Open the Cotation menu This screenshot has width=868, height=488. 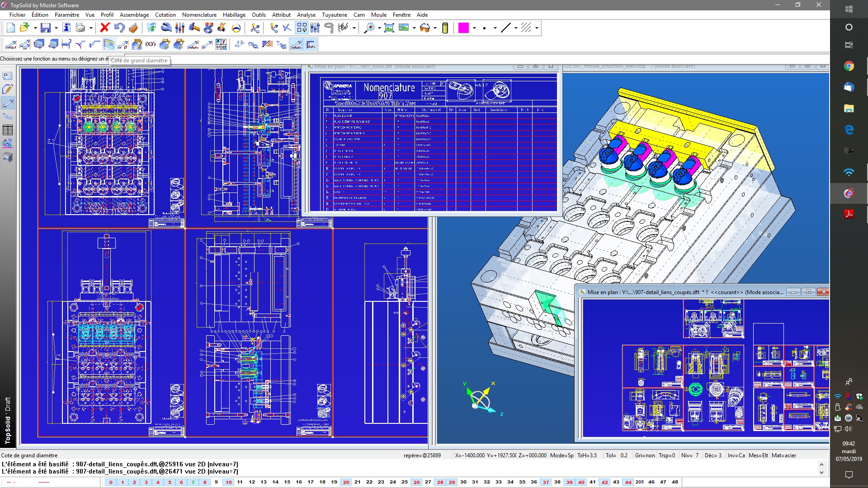pos(165,14)
